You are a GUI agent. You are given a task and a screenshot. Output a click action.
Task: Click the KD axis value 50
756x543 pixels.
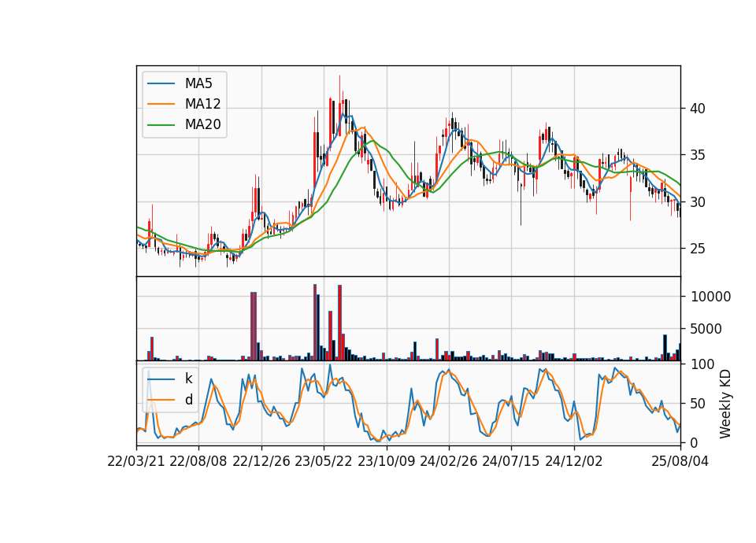pos(698,404)
